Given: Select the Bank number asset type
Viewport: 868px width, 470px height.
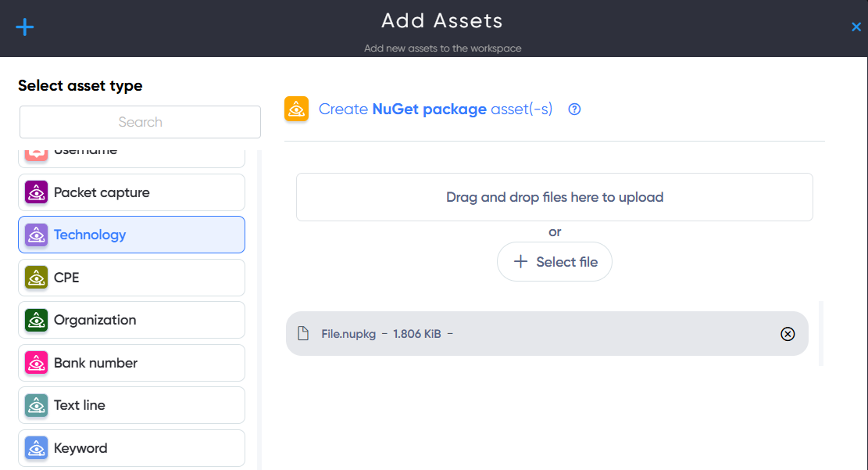Looking at the screenshot, I should pyautogui.click(x=132, y=363).
